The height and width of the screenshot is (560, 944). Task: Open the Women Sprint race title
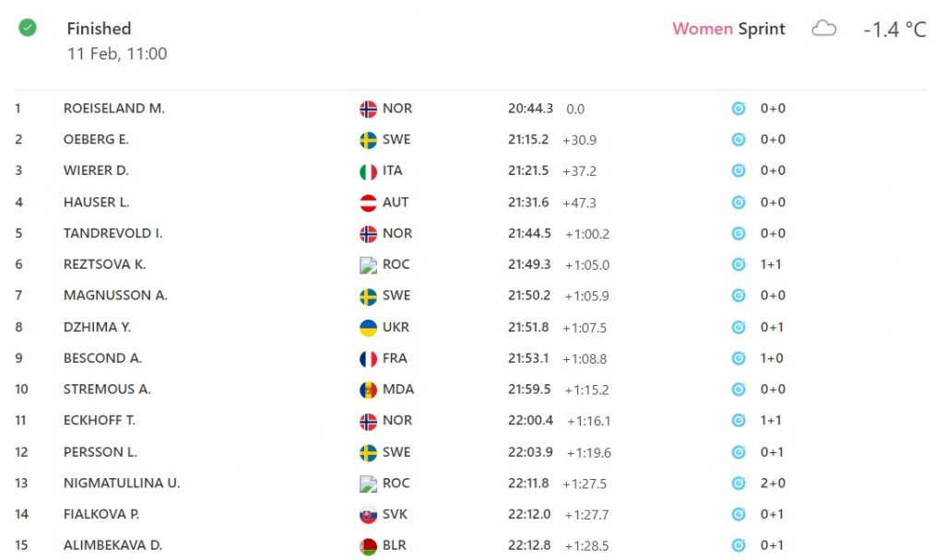(x=728, y=29)
